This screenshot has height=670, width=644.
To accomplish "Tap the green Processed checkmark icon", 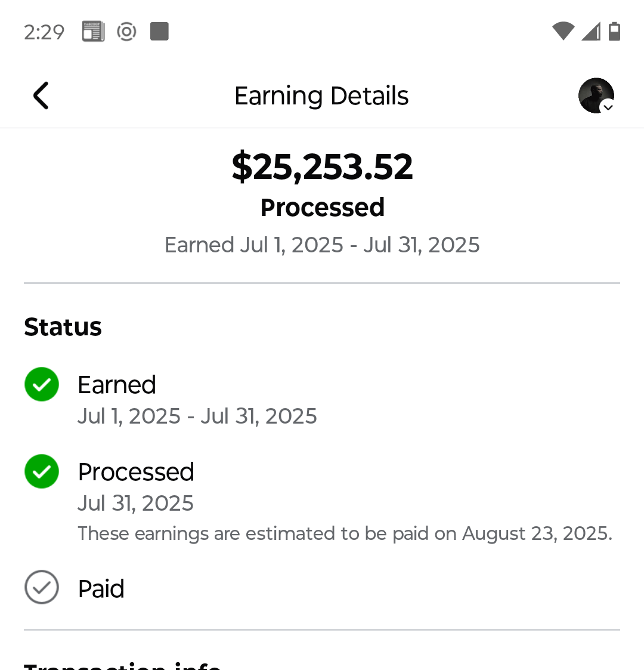I will coord(42,471).
